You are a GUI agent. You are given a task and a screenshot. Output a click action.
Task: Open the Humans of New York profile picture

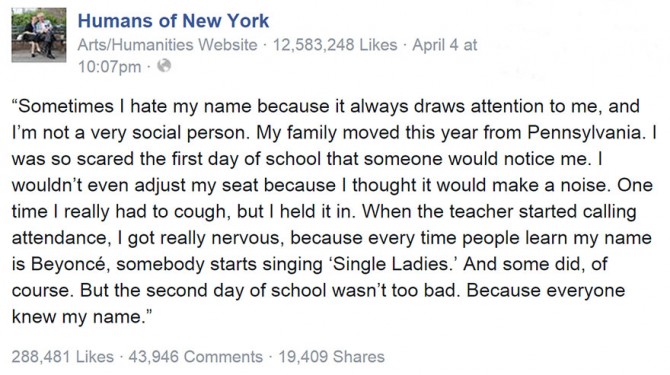coord(39,35)
